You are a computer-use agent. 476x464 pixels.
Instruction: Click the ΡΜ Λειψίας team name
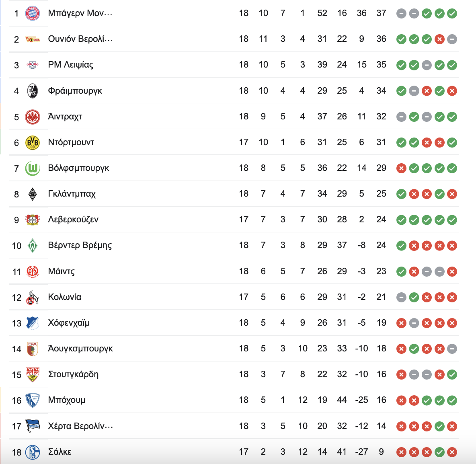pos(71,65)
